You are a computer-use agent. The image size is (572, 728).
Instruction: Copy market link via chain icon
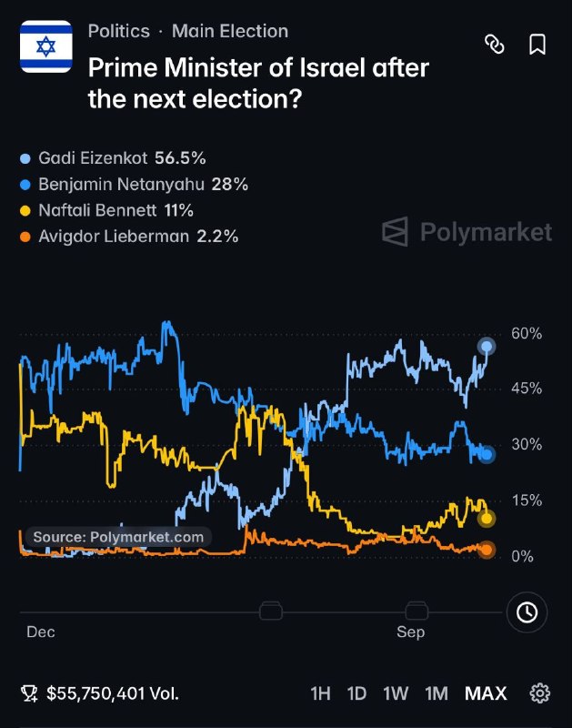[x=494, y=45]
